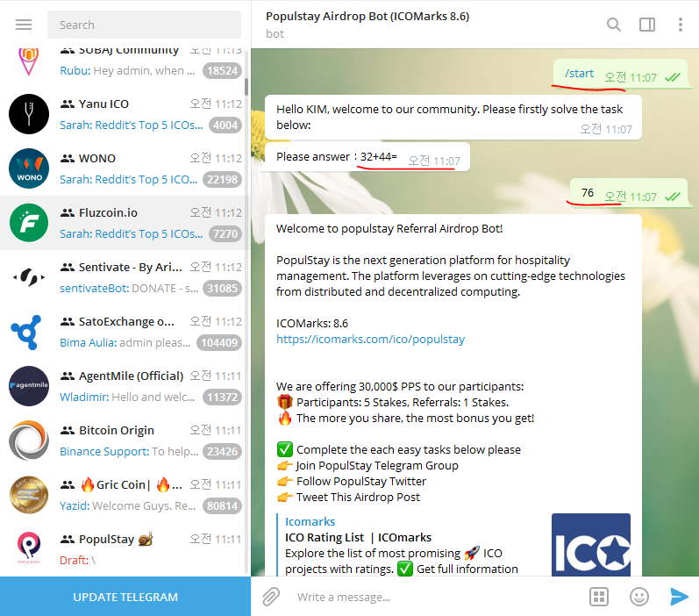Click 'Wladimir: Hello and welc...' preview
699x616 pixels.
(127, 397)
